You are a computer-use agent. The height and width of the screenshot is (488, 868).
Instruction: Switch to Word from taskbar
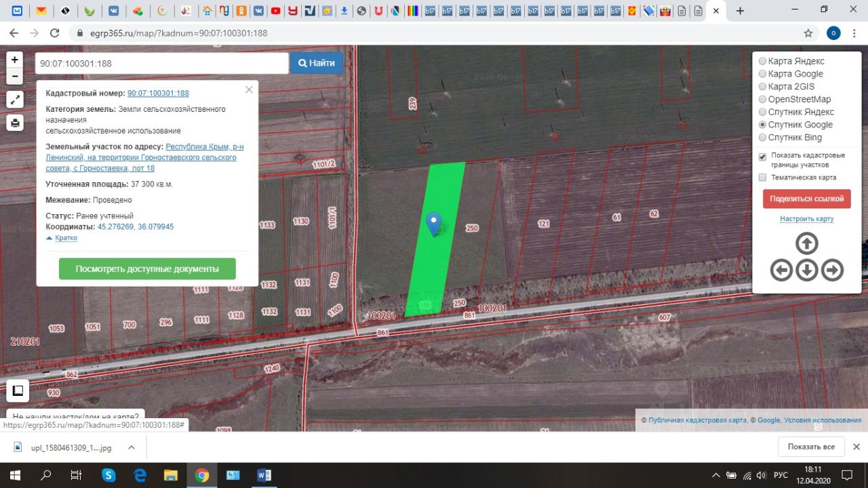click(x=264, y=474)
